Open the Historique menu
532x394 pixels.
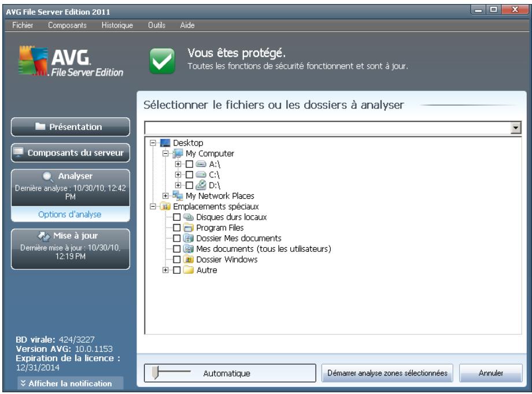point(117,25)
